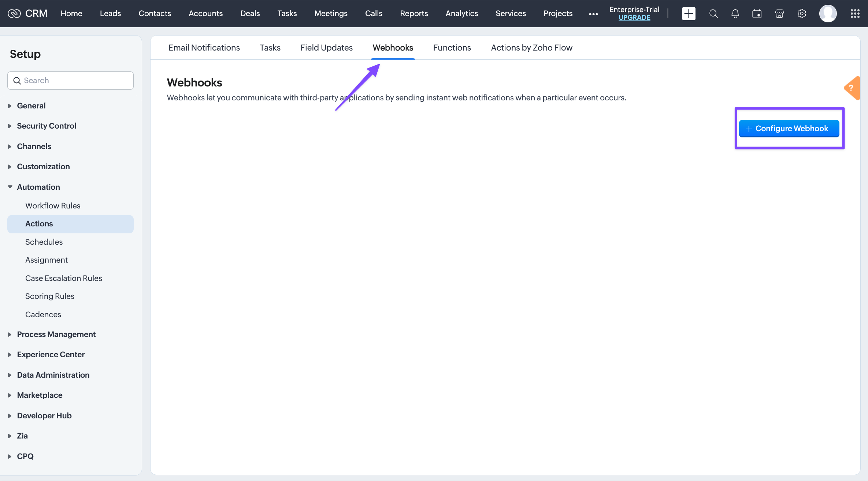The width and height of the screenshot is (868, 481).
Task: Open global search magnifier icon
Action: point(713,14)
